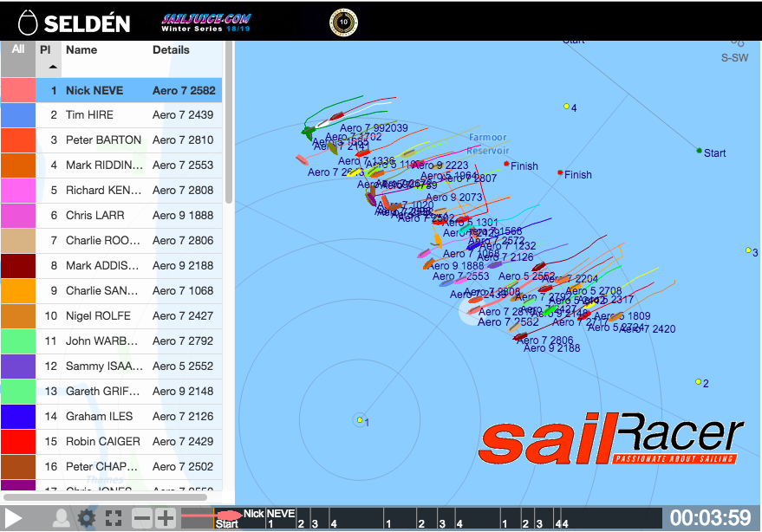Toggle Charlie ROO's tan color swatch
This screenshot has height=532, width=762.
tap(18, 241)
